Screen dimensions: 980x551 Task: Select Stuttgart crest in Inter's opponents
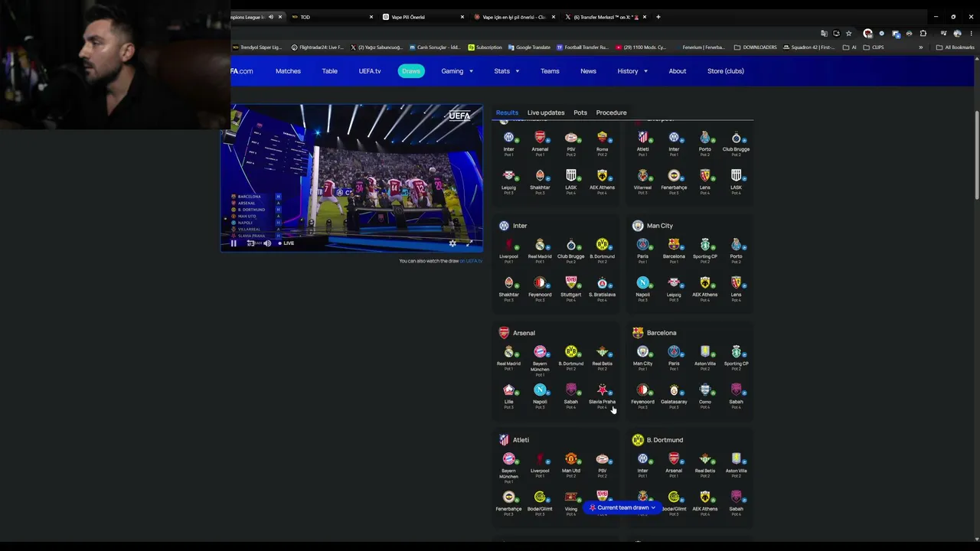click(570, 283)
